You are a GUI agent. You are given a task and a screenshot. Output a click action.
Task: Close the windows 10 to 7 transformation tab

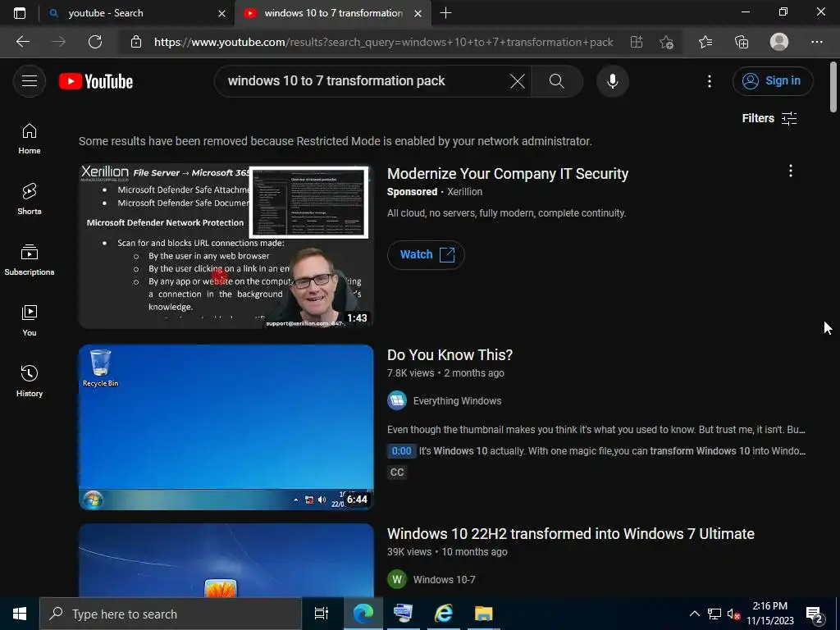coord(418,13)
